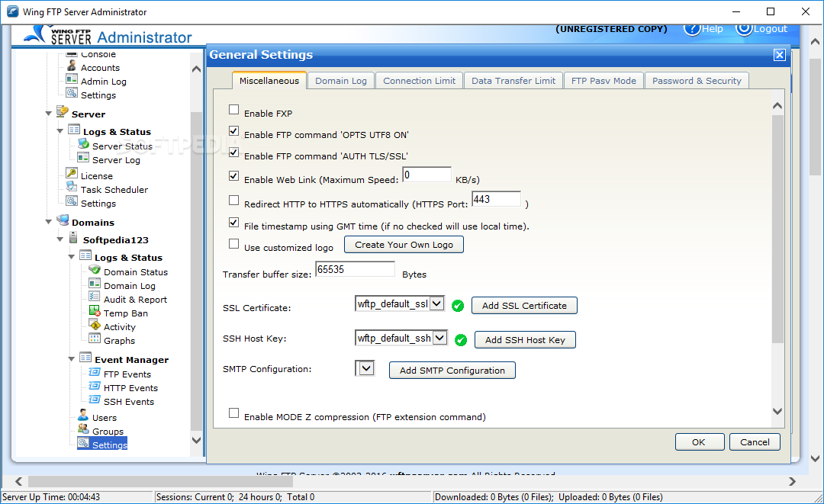Uncheck Enable Web Link checkbox
This screenshot has height=504, width=824.
click(234, 176)
